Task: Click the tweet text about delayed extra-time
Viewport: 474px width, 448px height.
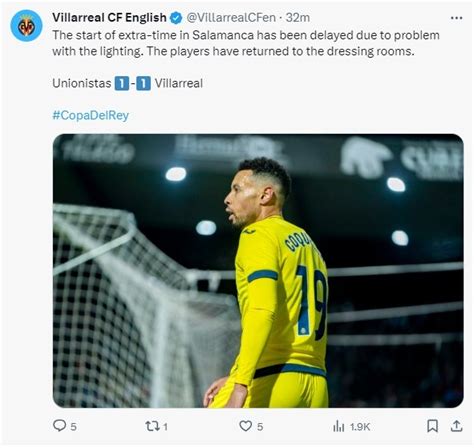Action: [246, 43]
